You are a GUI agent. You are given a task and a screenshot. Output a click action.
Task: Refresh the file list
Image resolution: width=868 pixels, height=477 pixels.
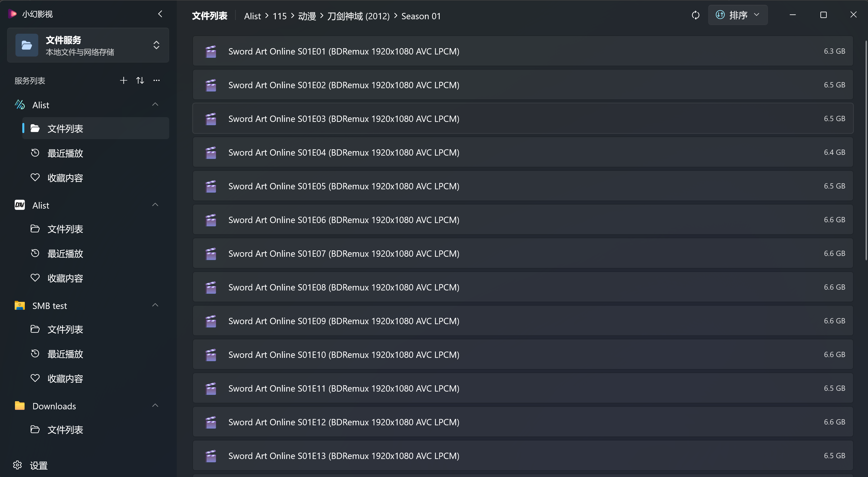coord(696,15)
